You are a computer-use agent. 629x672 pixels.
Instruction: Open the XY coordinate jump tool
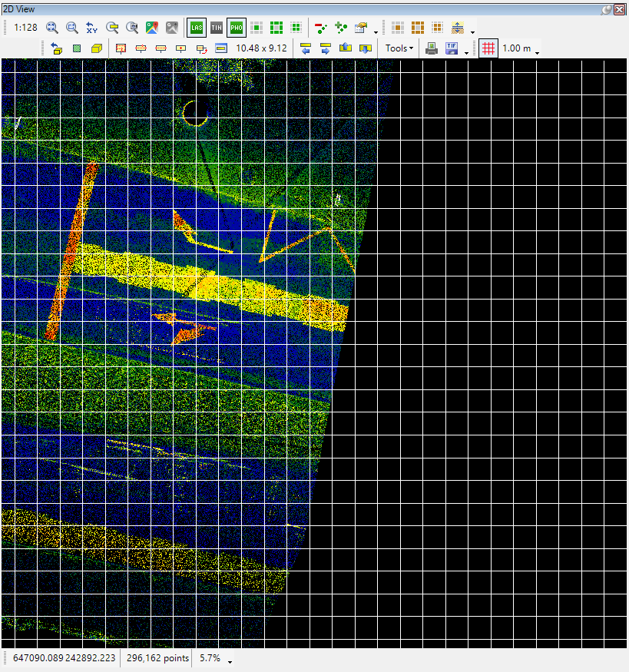click(92, 28)
